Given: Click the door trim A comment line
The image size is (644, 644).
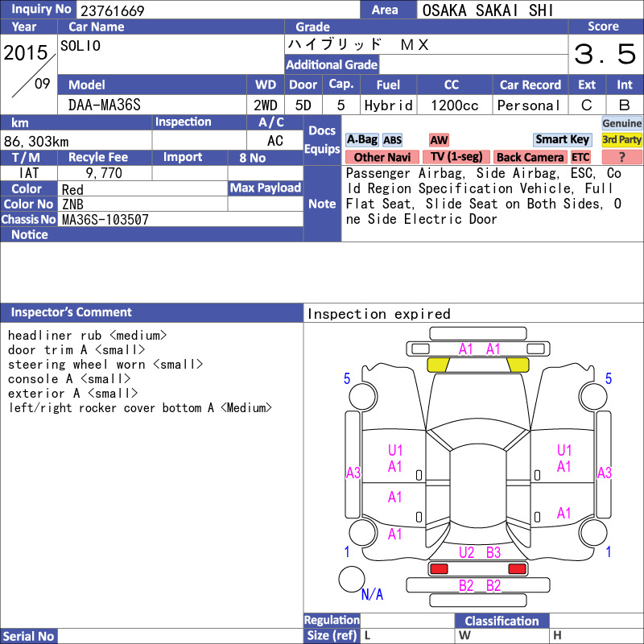Looking at the screenshot, I should (x=76, y=350).
